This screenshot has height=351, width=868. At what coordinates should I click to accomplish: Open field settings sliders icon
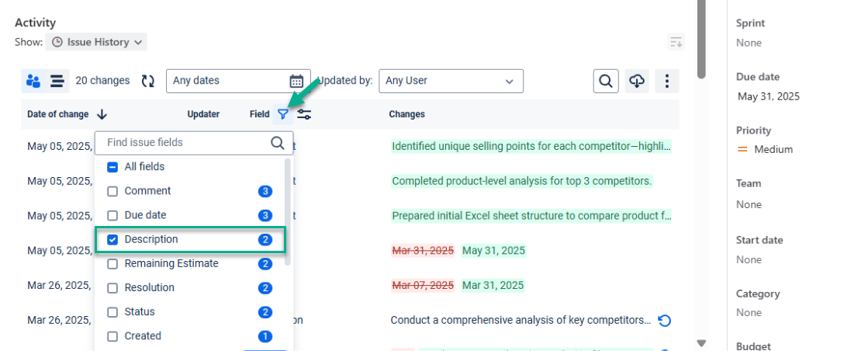pos(304,114)
